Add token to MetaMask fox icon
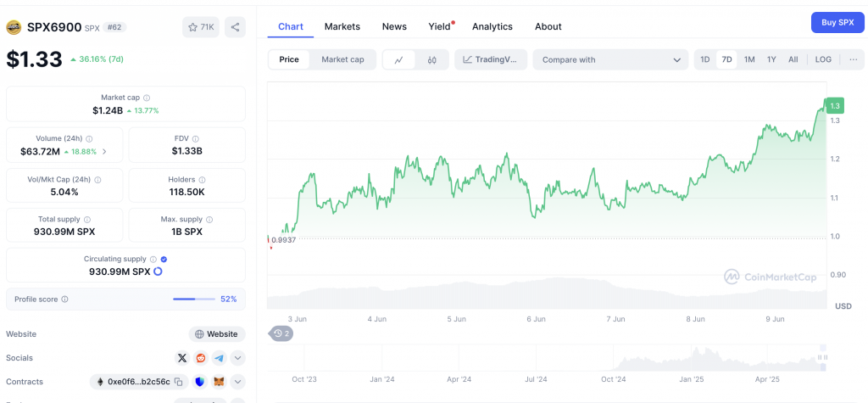 pos(220,382)
